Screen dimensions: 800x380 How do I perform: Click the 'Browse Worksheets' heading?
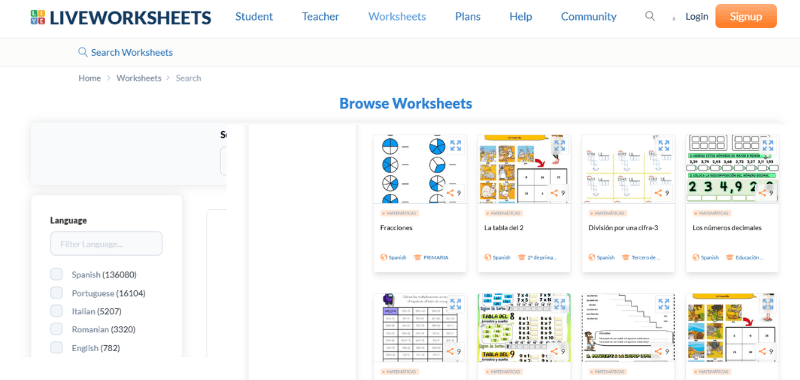coord(406,104)
